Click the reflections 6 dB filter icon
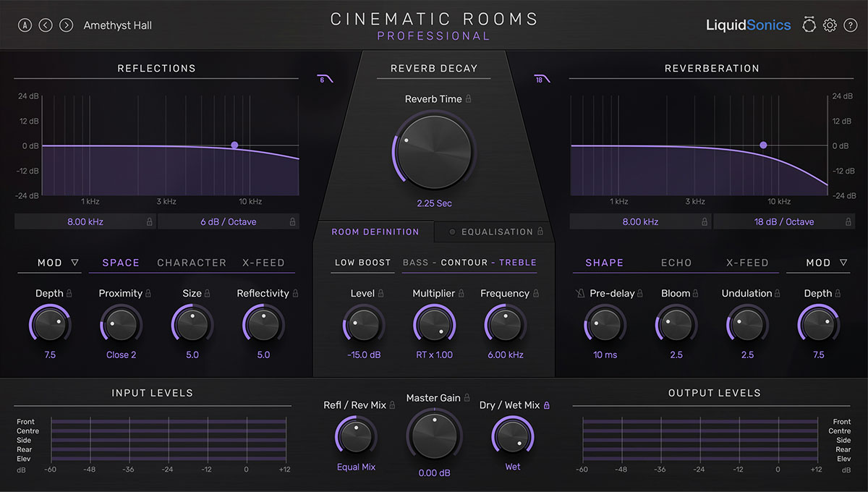This screenshot has height=492, width=868. pyautogui.click(x=325, y=80)
